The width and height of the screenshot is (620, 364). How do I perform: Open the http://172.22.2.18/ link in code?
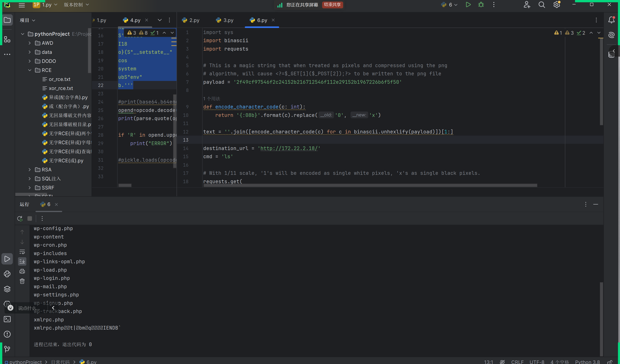[x=289, y=148]
